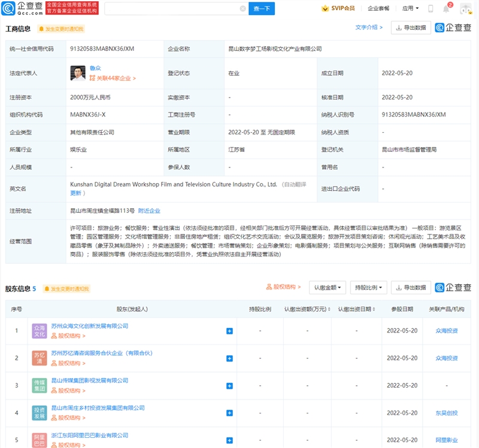Click the 昆山数字梦工场影视文化产业有限公司 company name
479x448 pixels.
[275, 49]
